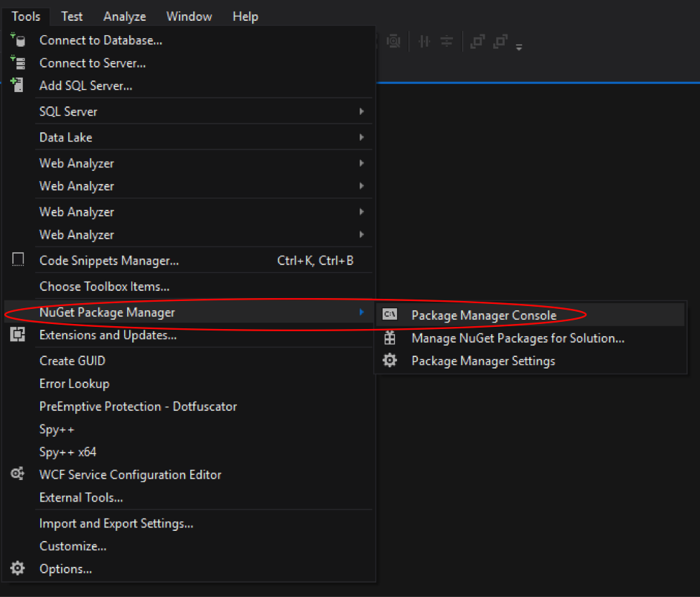Viewport: 700px width, 597px height.
Task: Click the Extensions and Updates icon
Action: click(x=18, y=335)
